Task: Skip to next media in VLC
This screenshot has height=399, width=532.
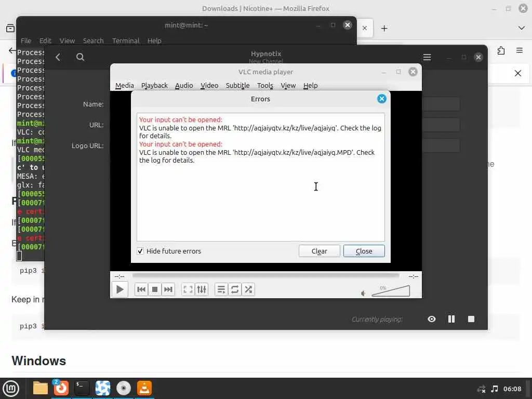Action: tap(168, 289)
